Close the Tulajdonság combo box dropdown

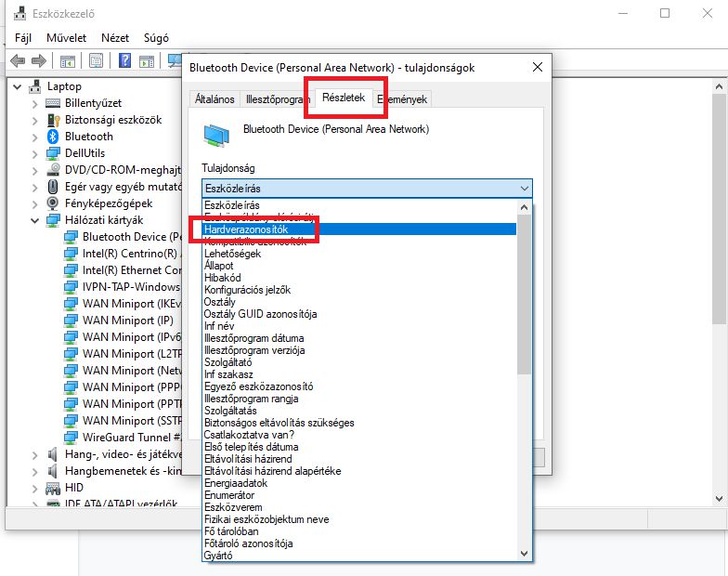(524, 189)
